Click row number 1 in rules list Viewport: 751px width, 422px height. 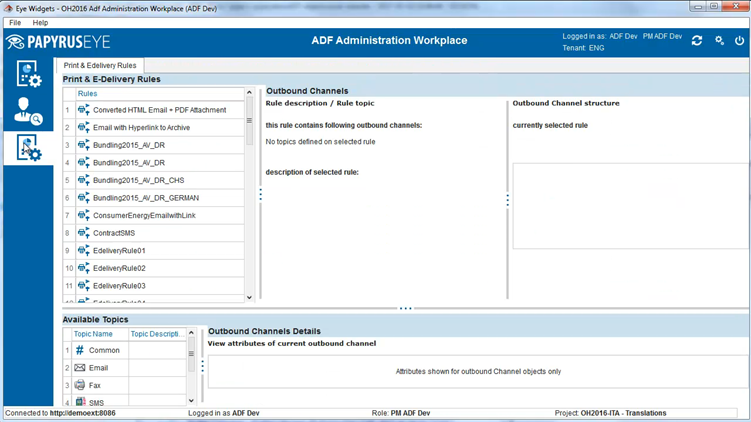[67, 110]
